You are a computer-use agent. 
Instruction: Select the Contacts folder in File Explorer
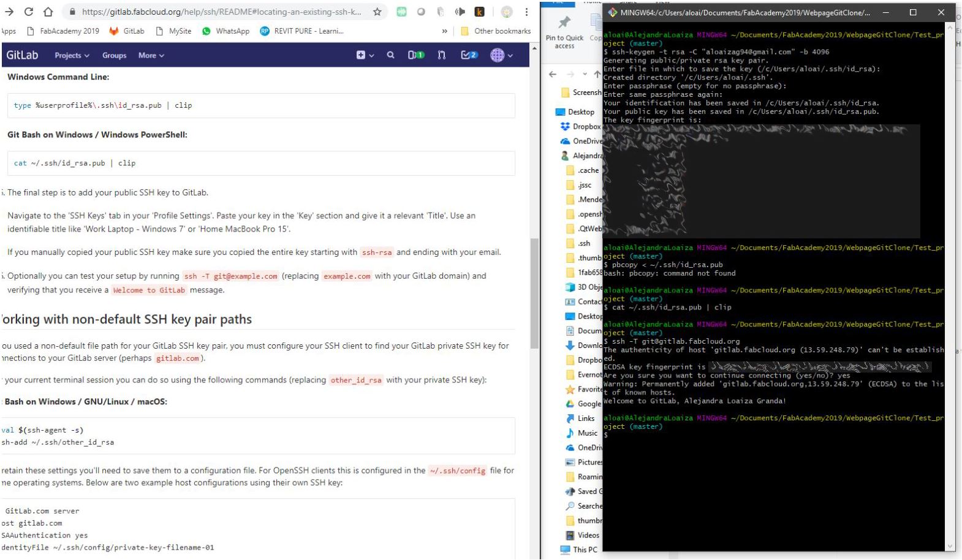584,301
